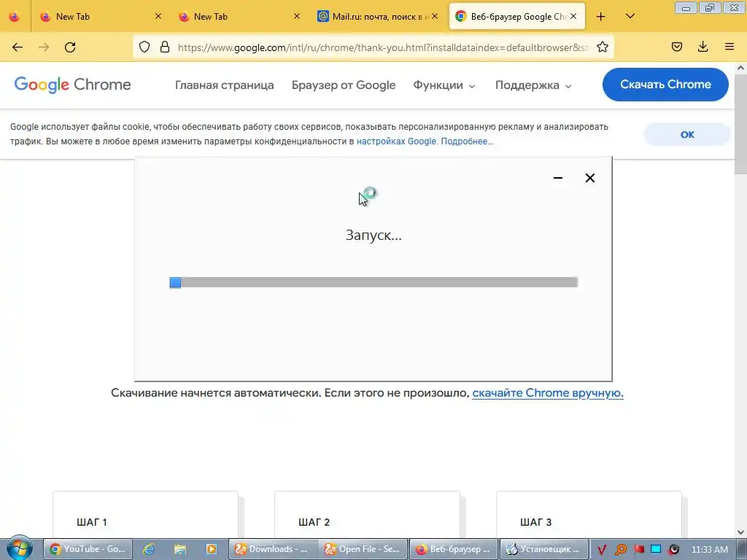747x560 pixels.
Task: Open the Firefox downloads panel arrow
Action: 703,47
